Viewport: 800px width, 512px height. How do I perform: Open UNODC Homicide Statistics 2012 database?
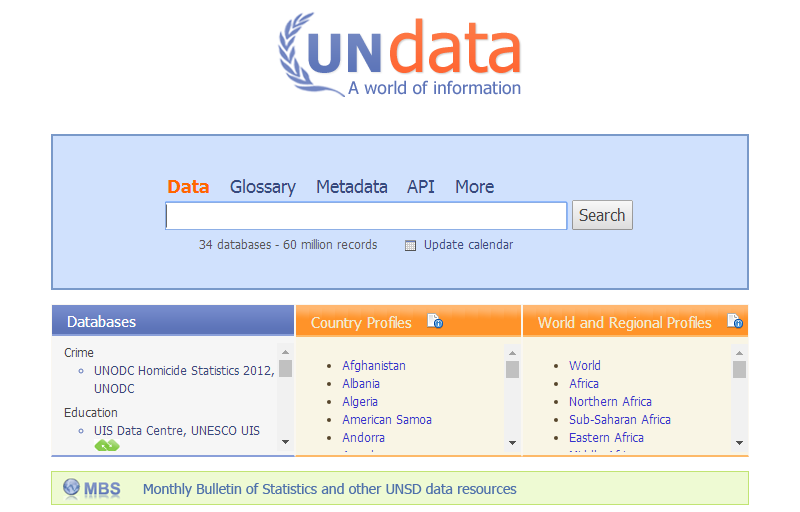184,379
